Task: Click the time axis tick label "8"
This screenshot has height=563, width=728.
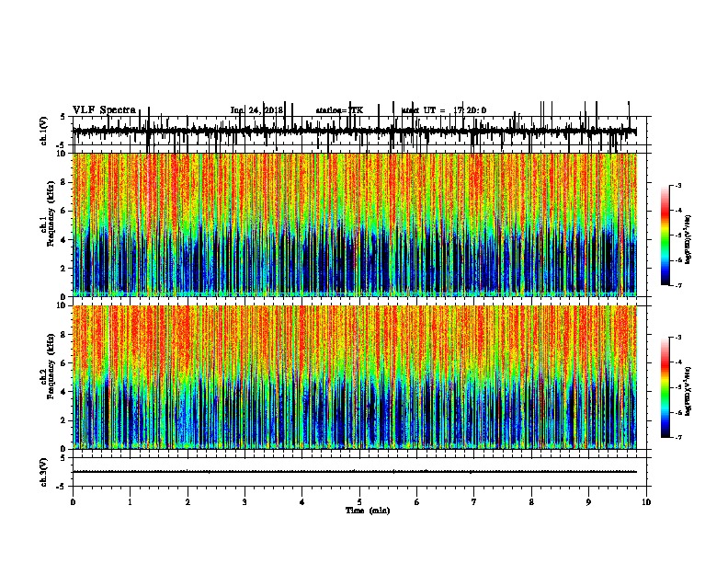Action: pos(531,502)
